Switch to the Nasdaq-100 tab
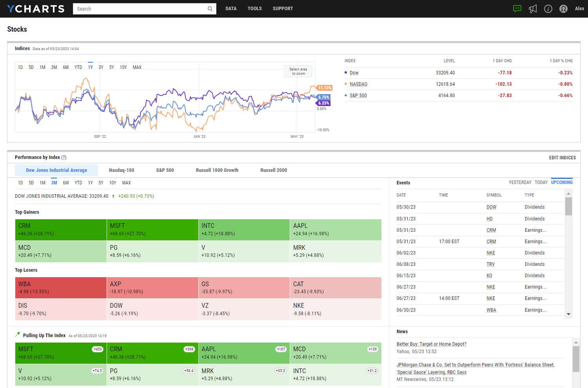The image size is (588, 388). (122, 170)
